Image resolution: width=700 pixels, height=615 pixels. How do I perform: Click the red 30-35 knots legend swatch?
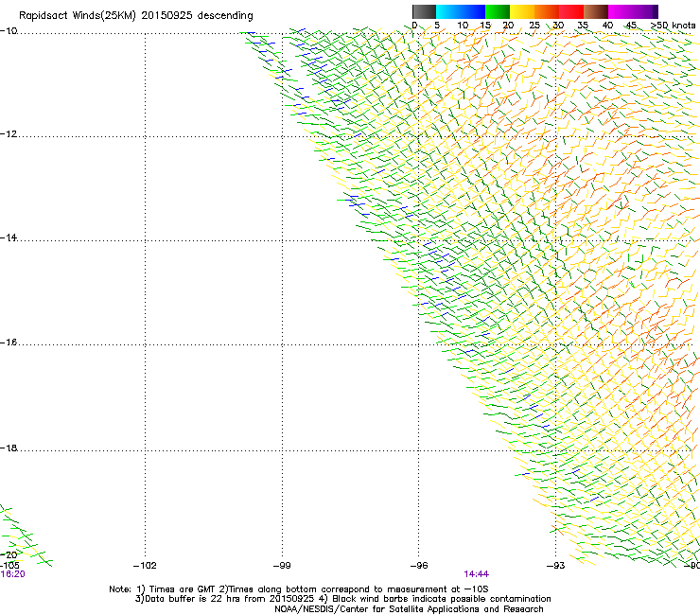click(x=571, y=11)
